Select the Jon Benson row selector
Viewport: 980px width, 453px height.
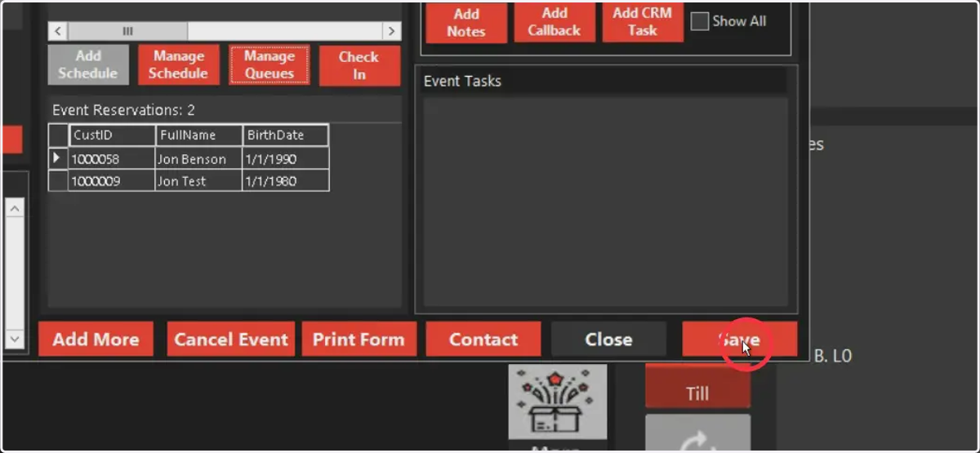(57, 158)
